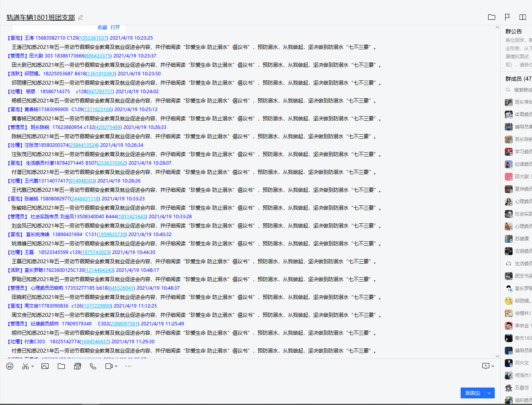The height and width of the screenshot is (405, 532).
Task: Expand the video call options arrow
Action: point(116,366)
